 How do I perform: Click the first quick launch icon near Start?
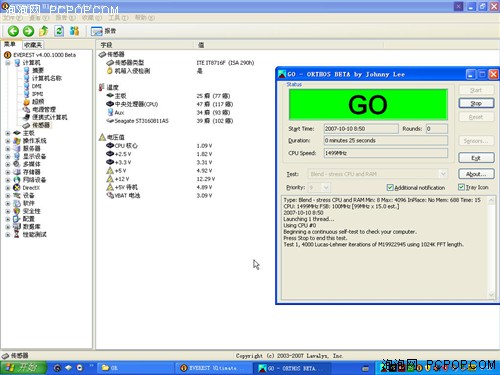coord(57,368)
